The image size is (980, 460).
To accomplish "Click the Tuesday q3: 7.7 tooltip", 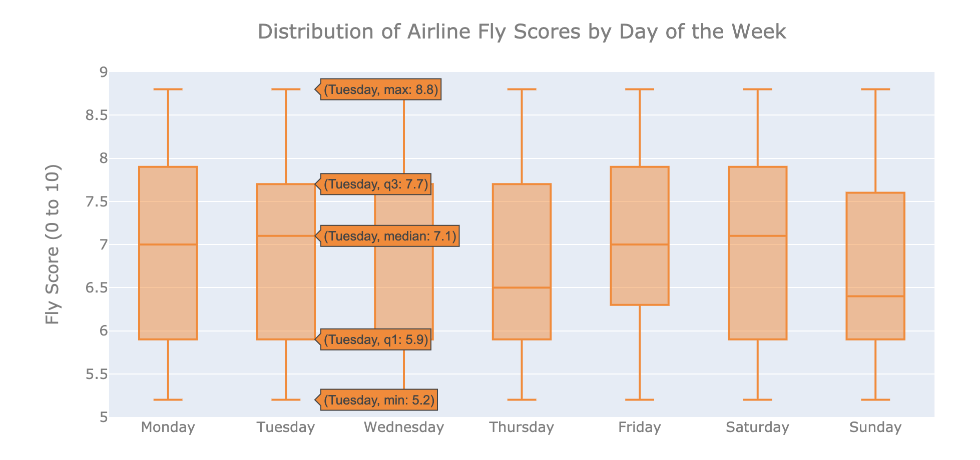I will (376, 184).
